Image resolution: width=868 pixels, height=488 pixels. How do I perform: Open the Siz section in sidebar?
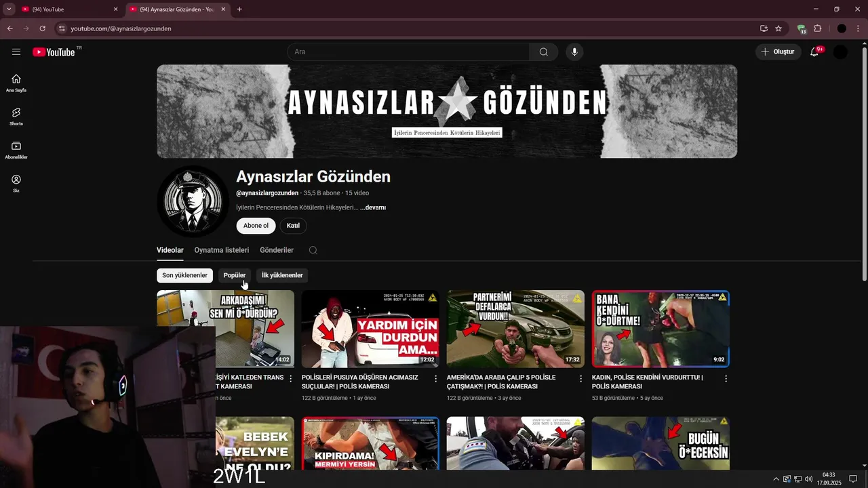click(16, 184)
